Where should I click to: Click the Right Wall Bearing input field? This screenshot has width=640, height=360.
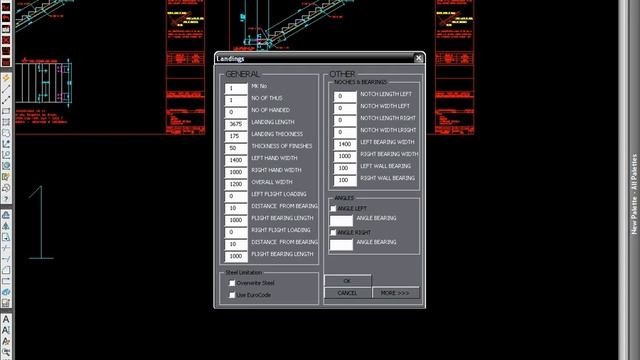(x=345, y=180)
